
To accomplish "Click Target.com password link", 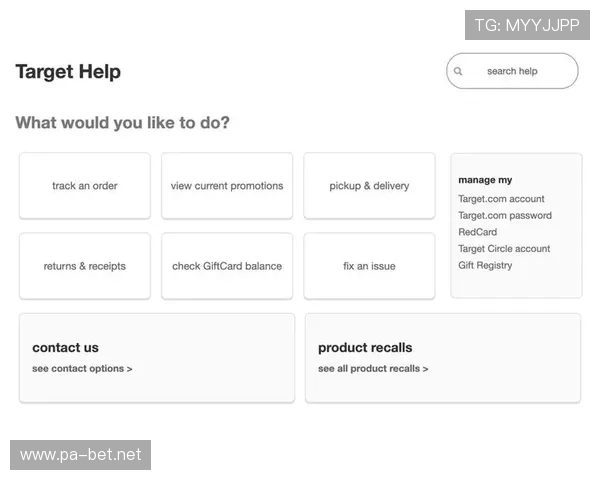I will pos(505,216).
